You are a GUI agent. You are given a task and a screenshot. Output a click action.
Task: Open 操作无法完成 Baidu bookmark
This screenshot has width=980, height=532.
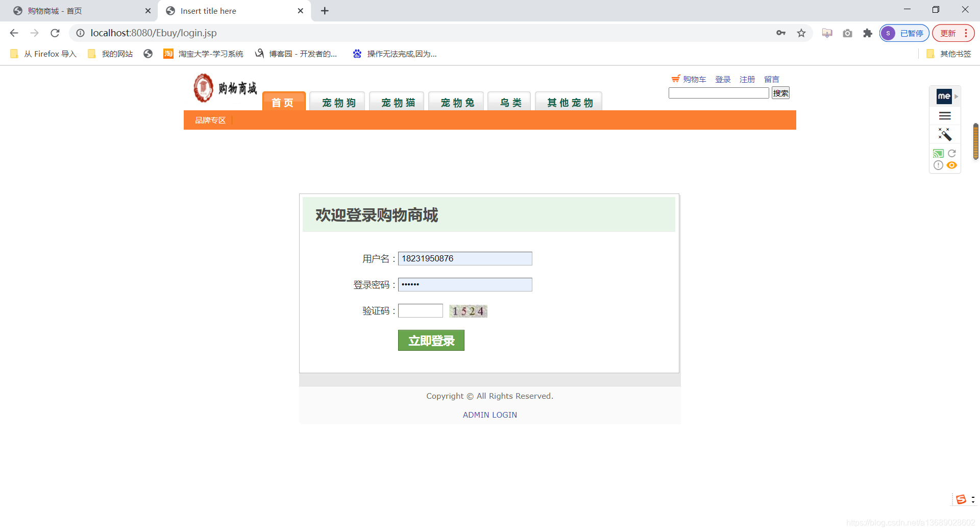[395, 54]
